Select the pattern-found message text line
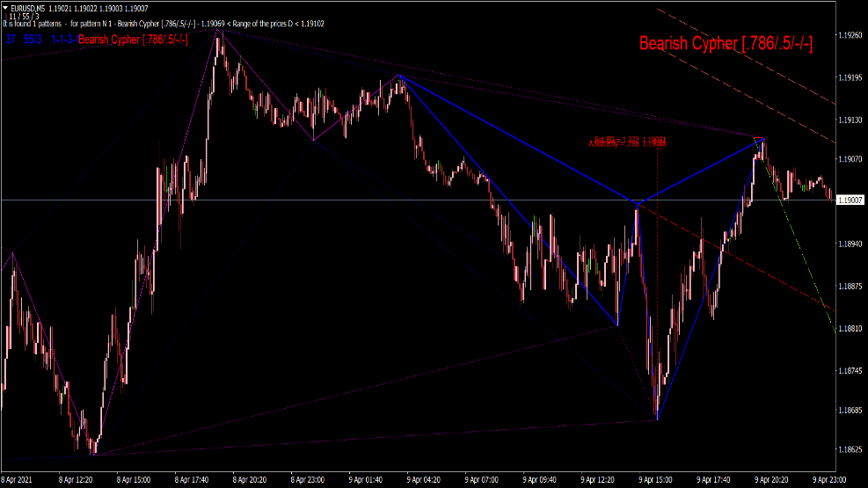868x488 pixels. [x=163, y=24]
